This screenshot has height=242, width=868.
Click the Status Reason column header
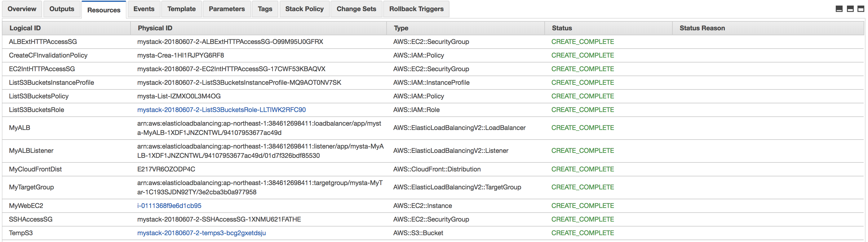click(x=702, y=28)
